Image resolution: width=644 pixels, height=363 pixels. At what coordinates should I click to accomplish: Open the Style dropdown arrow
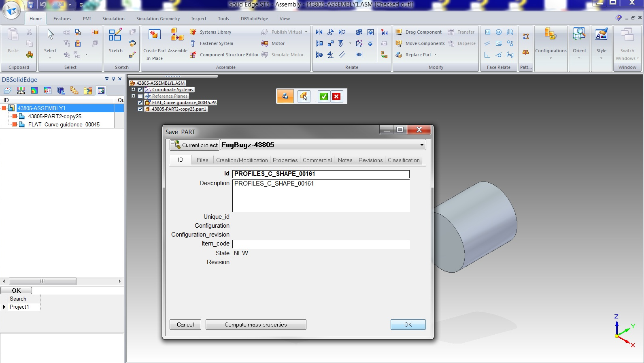click(601, 58)
